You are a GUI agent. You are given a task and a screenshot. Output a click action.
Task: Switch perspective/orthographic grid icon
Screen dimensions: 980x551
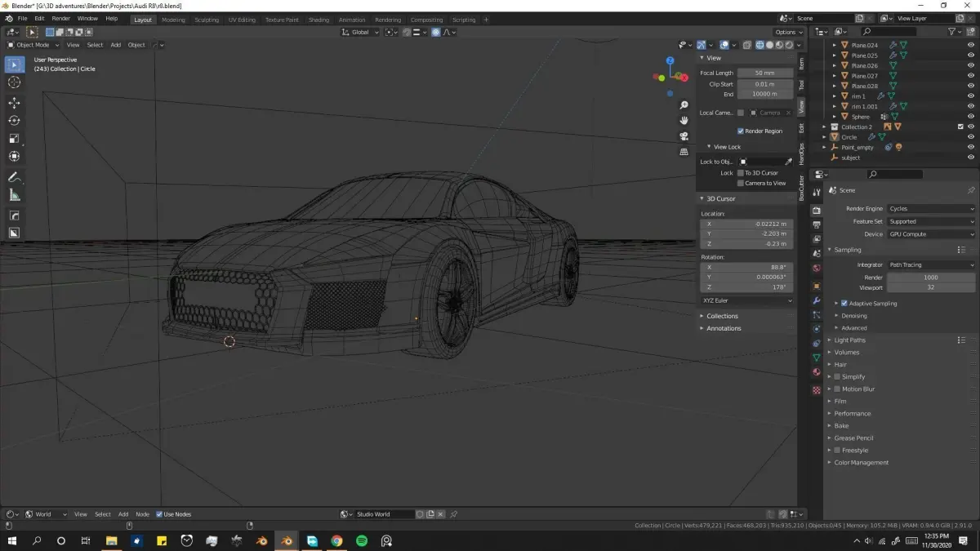click(684, 152)
